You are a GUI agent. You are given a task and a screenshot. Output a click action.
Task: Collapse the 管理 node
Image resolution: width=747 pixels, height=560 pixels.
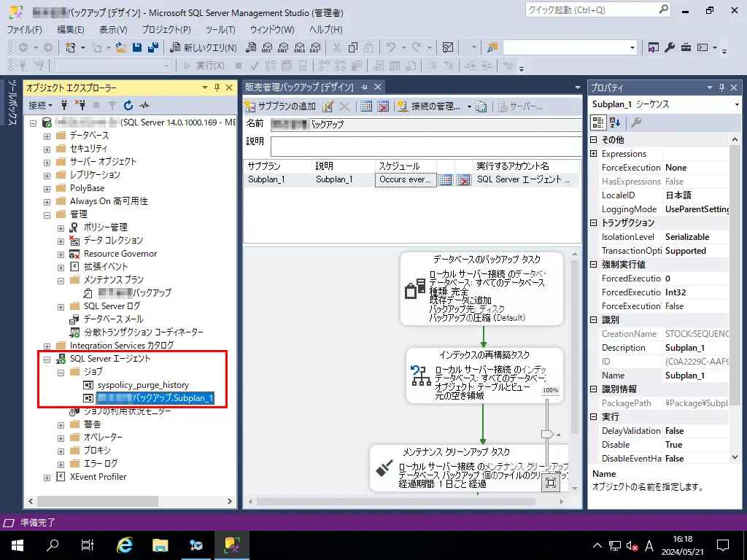click(x=47, y=215)
